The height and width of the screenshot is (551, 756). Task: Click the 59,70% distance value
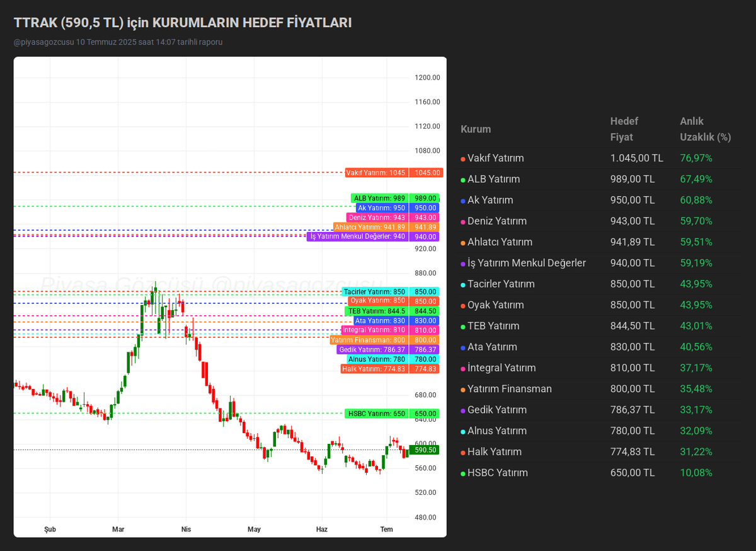tap(696, 221)
